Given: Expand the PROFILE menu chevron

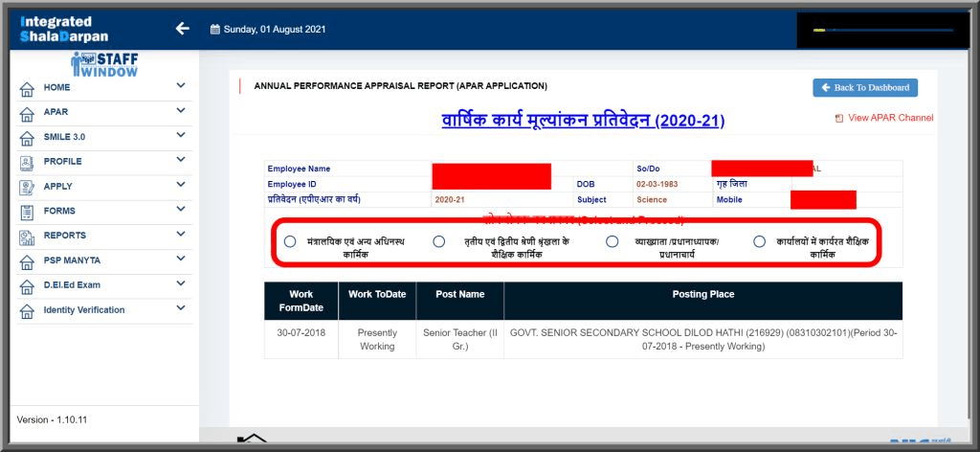Looking at the screenshot, I should click(x=181, y=159).
